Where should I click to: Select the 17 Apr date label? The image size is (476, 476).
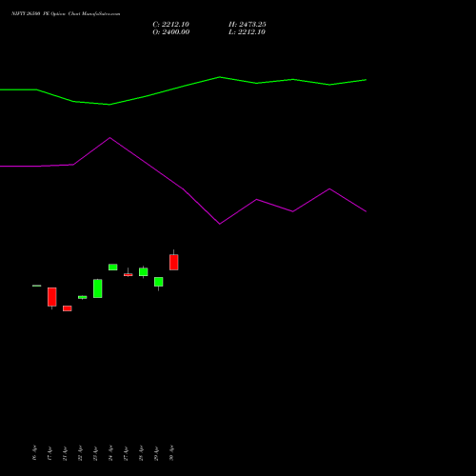click(50, 452)
